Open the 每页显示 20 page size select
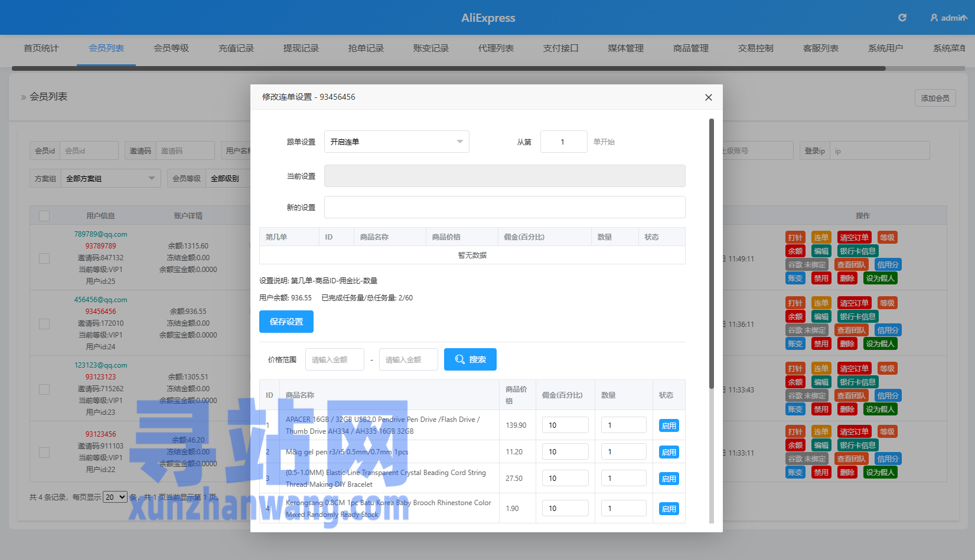The image size is (975, 560). point(115,497)
